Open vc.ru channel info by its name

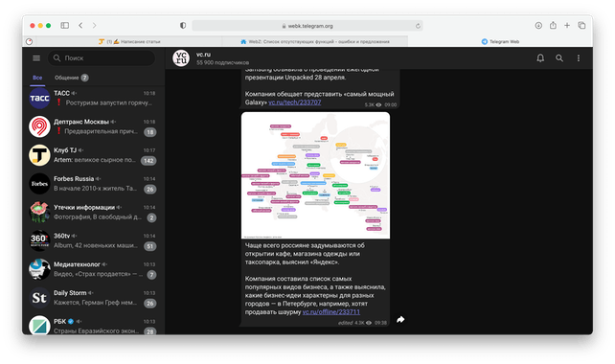click(x=203, y=55)
